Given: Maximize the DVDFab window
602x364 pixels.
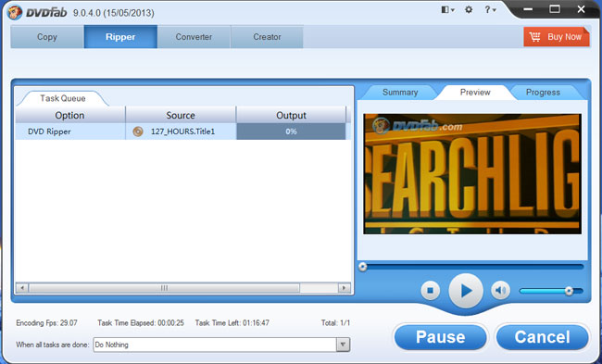Looking at the screenshot, I should (555, 9).
